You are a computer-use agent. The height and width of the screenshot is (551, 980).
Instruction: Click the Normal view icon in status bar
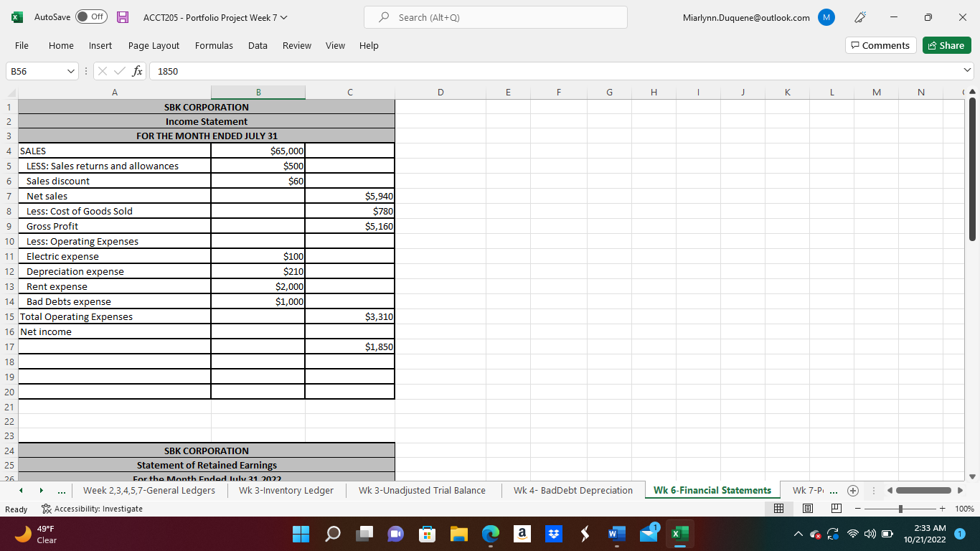click(779, 508)
